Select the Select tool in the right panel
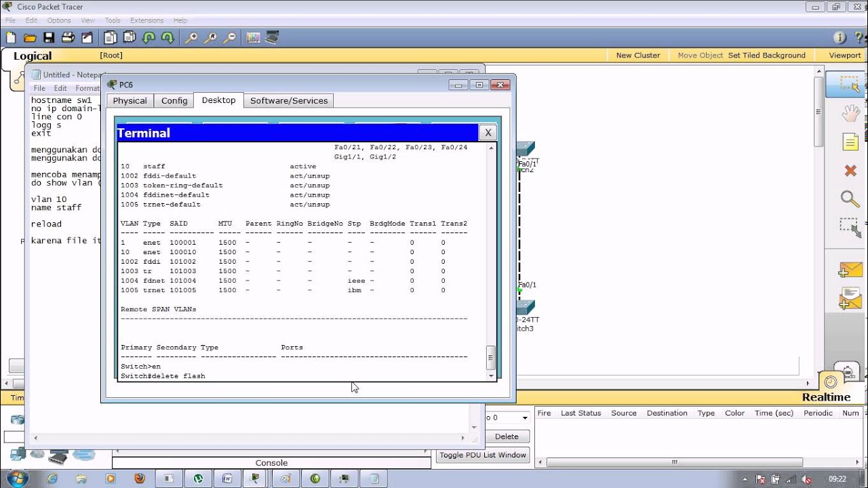The image size is (868, 488). (848, 85)
